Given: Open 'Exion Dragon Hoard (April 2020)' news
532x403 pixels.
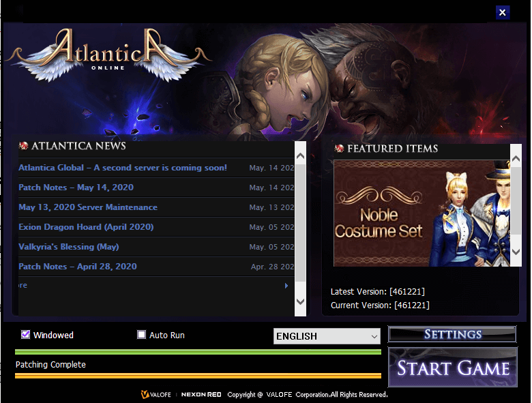Looking at the screenshot, I should pos(86,227).
